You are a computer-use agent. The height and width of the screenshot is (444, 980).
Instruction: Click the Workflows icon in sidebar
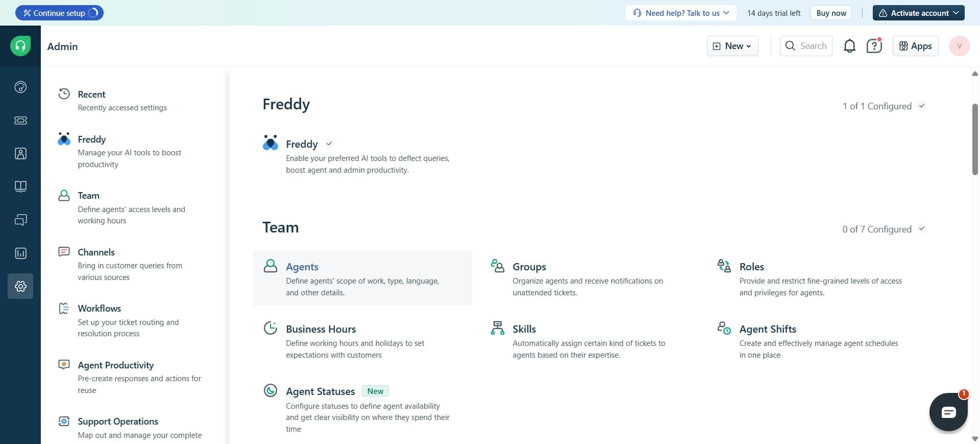[64, 308]
